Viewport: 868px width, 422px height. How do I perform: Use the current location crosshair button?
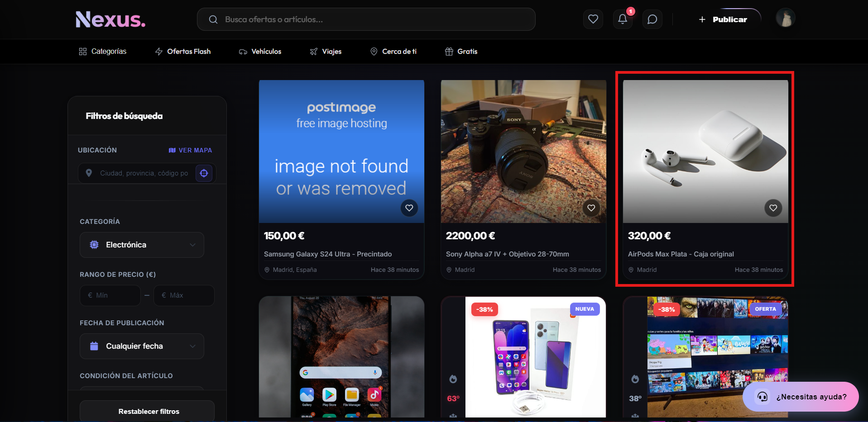tap(204, 173)
